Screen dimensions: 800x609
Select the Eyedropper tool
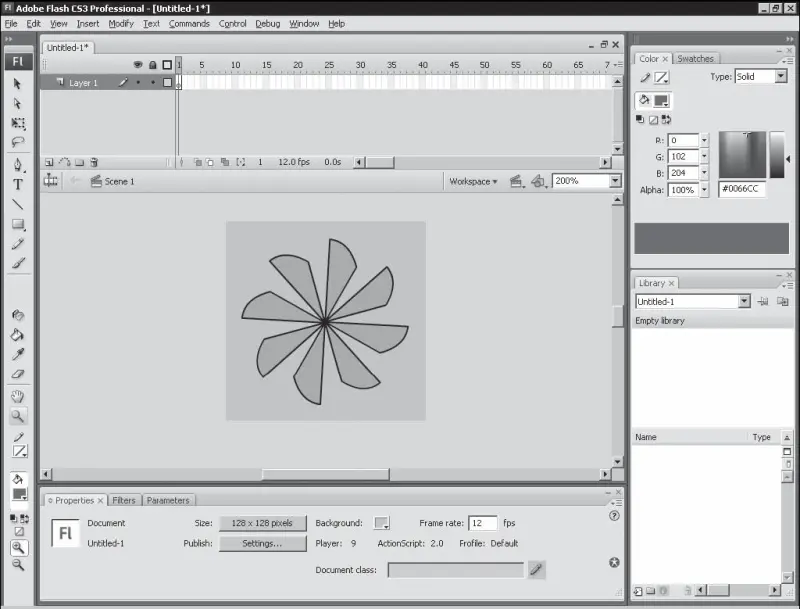18,354
